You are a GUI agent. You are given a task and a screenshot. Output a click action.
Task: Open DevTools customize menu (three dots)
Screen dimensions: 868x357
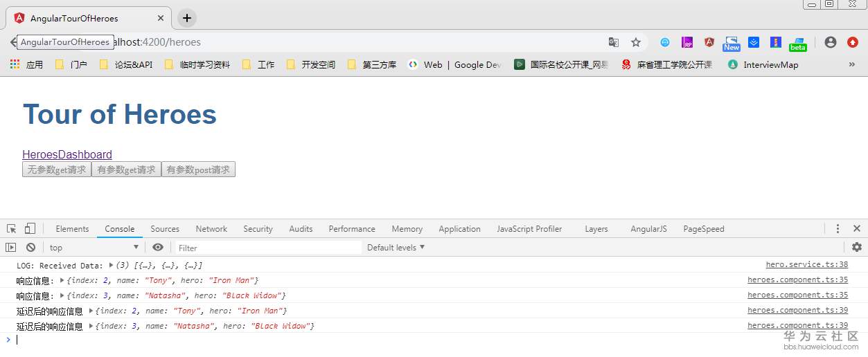(838, 228)
